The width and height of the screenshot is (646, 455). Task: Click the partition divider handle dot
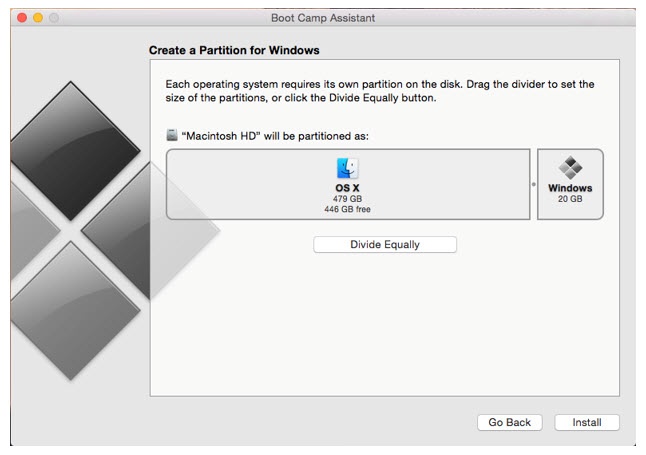point(533,185)
